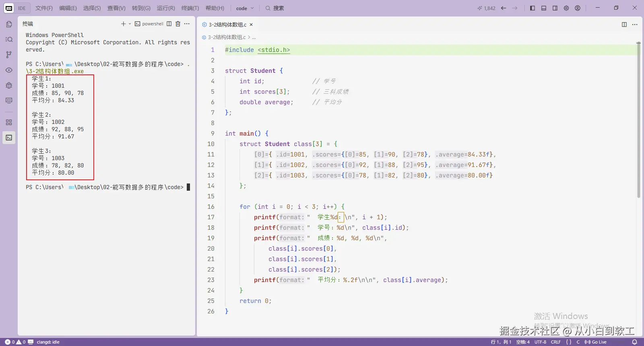Click the editor vertical scrollbar
Image resolution: width=644 pixels, height=346 pixels.
[638, 121]
